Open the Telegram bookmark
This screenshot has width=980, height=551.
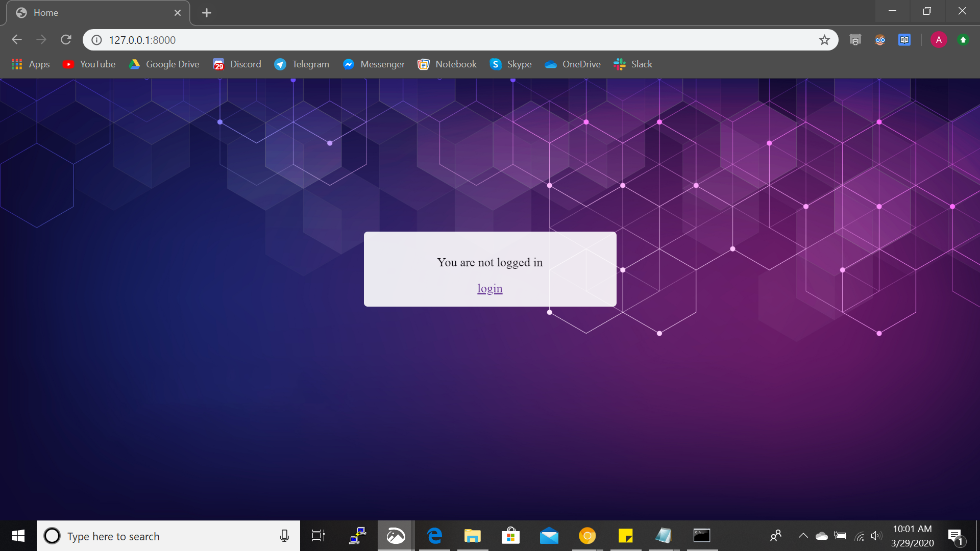click(301, 64)
